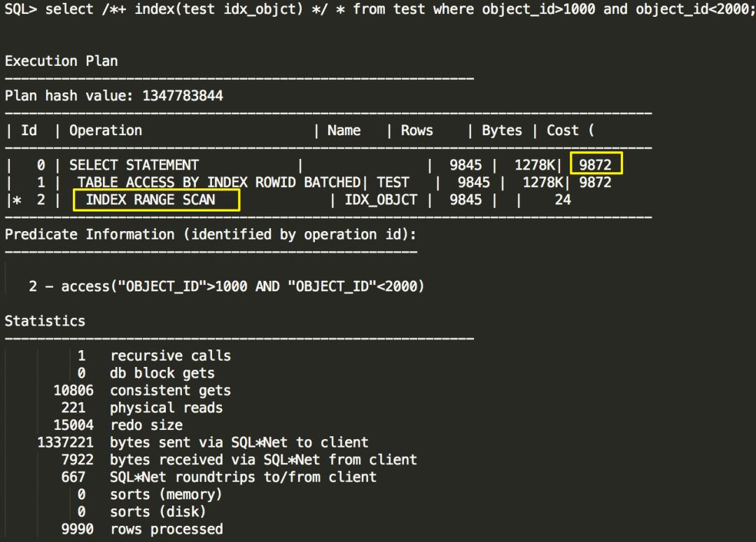Click the SQL> prompt text
756x542 pixels.
21,10
